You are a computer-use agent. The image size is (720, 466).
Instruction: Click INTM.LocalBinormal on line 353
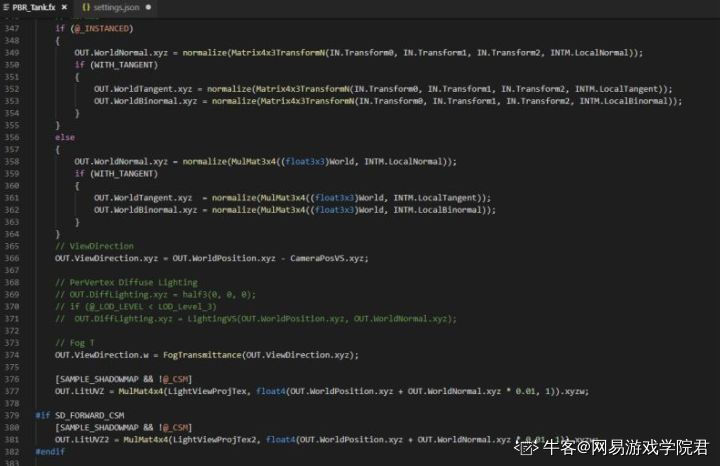point(624,101)
